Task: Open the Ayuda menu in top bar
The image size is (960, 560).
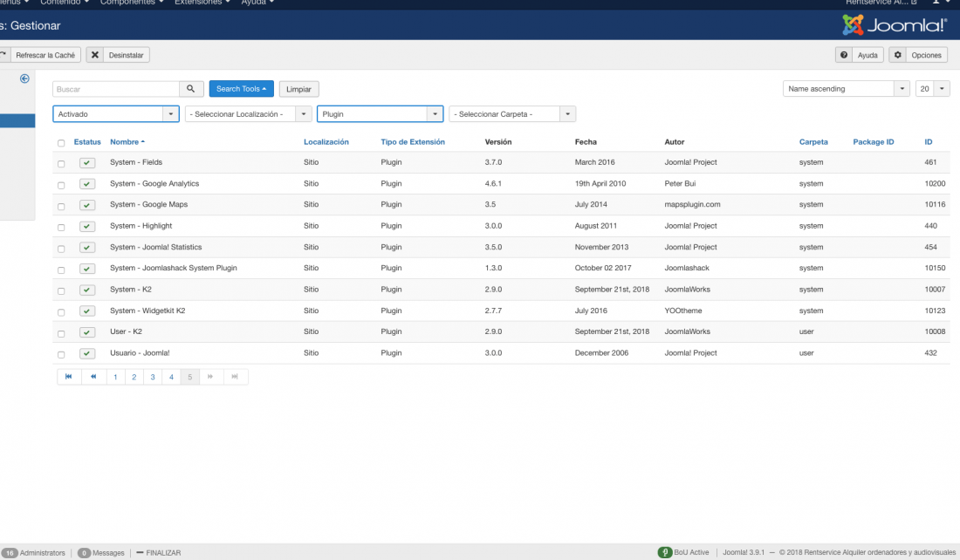Action: tap(257, 3)
